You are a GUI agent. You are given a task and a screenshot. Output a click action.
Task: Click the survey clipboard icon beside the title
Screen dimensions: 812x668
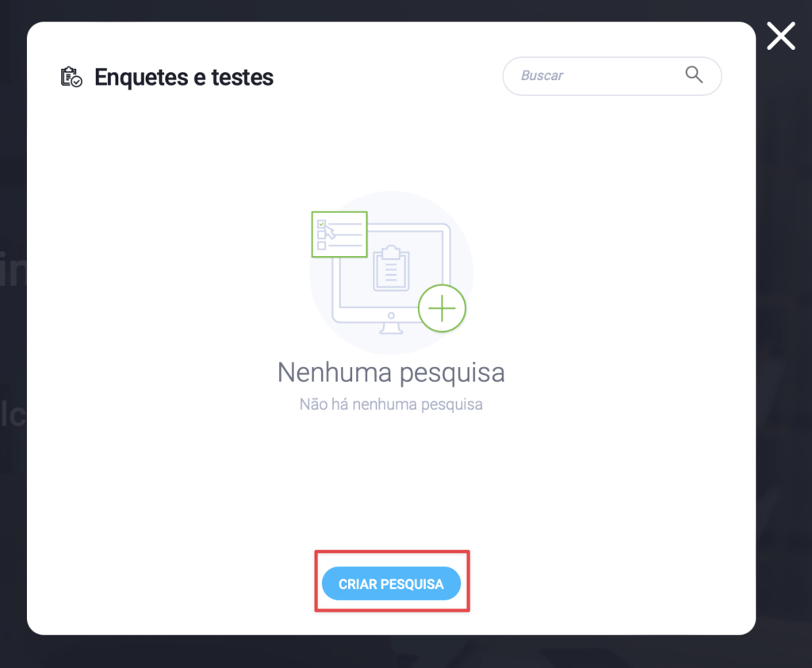point(71,77)
